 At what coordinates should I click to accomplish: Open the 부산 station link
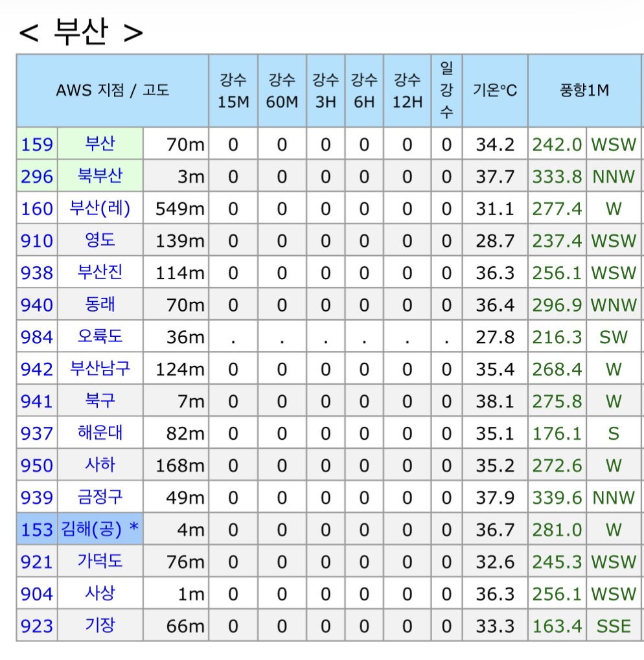pos(100,144)
